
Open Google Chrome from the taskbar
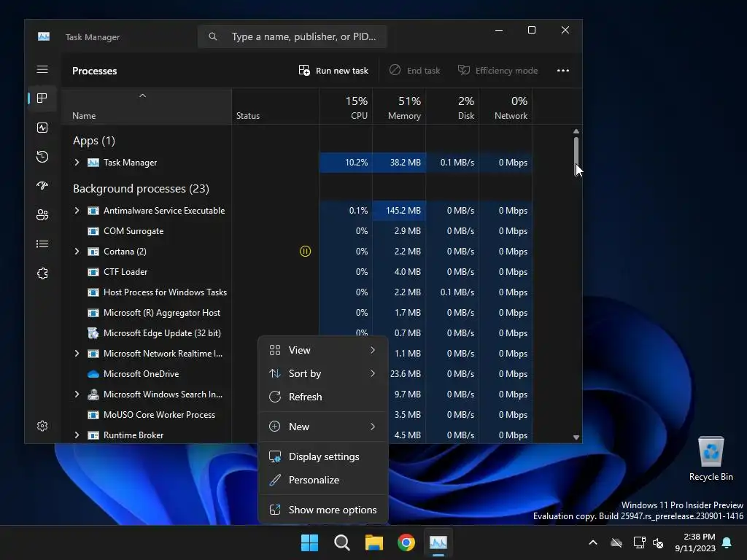click(406, 542)
